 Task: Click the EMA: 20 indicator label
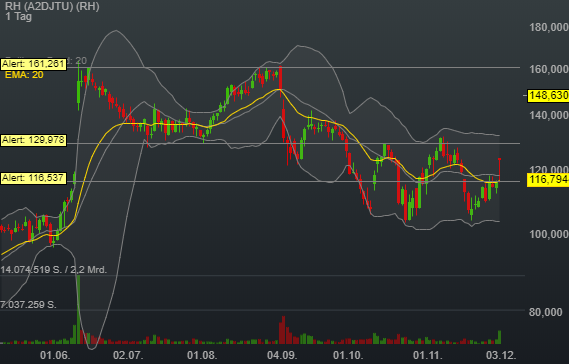tap(24, 75)
